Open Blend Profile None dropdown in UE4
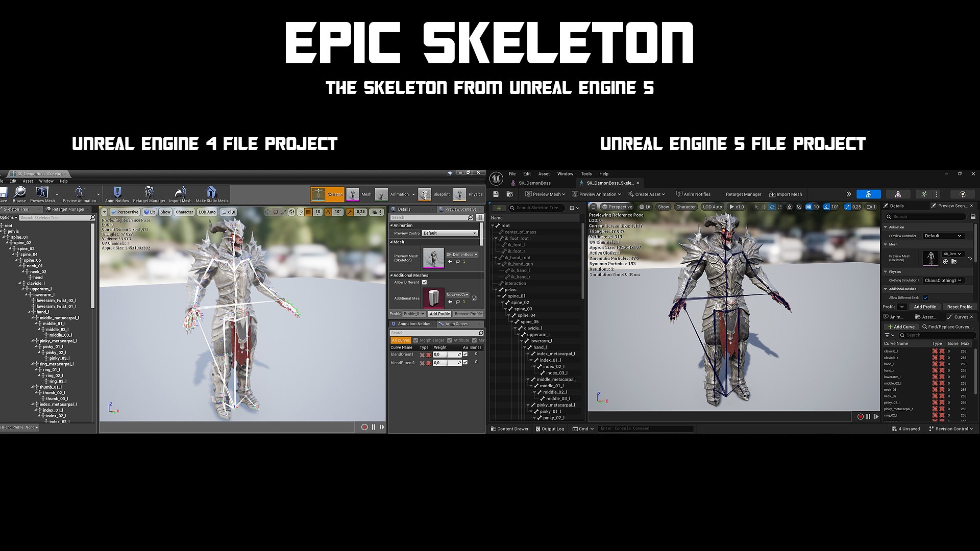980x551 pixels. 19,428
